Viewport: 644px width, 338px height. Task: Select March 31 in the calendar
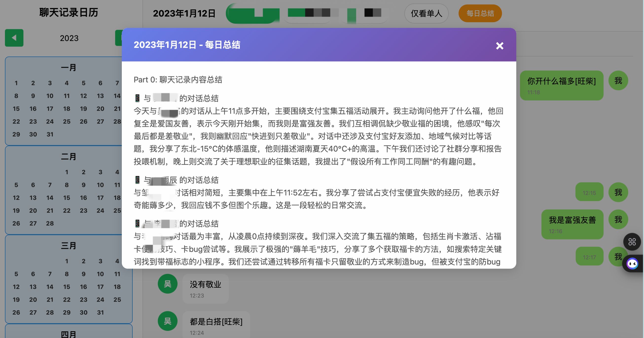100,312
